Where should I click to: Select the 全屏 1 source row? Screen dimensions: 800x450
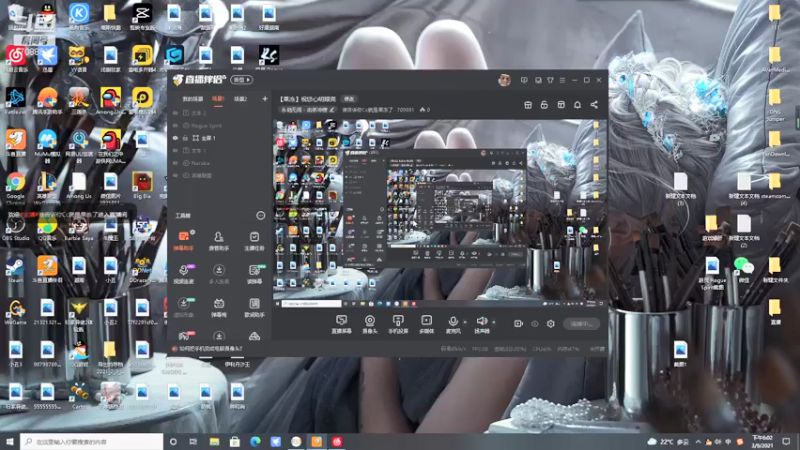(x=219, y=138)
